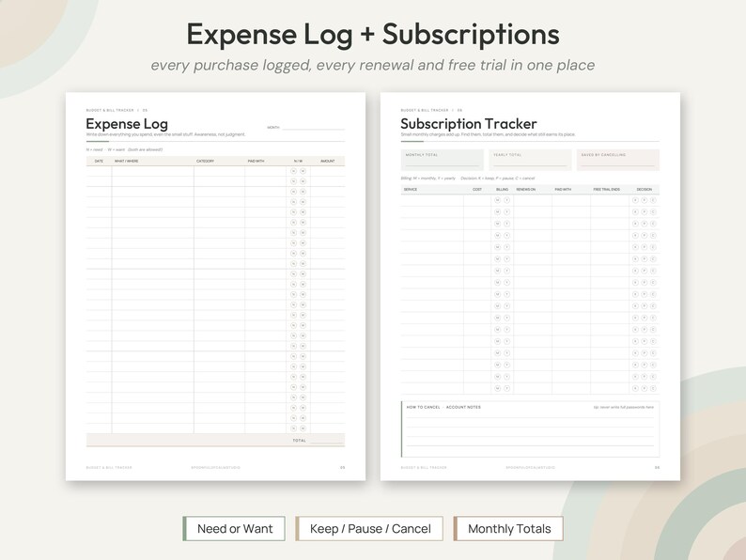
Task: Click the MONTH fill-in line on Expense Log
Action: [x=313, y=128]
